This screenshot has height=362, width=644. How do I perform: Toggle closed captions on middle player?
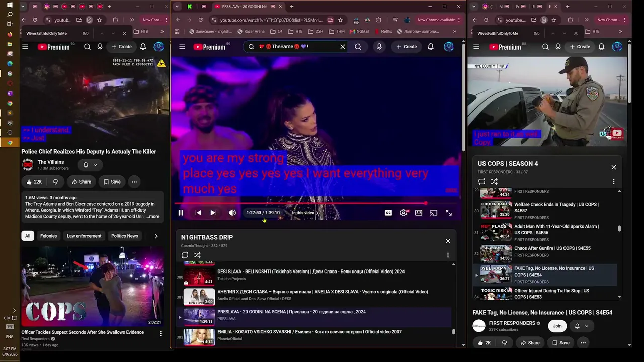[388, 213]
